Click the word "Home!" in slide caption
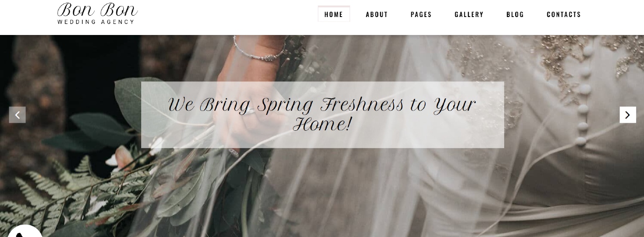 pos(322,124)
